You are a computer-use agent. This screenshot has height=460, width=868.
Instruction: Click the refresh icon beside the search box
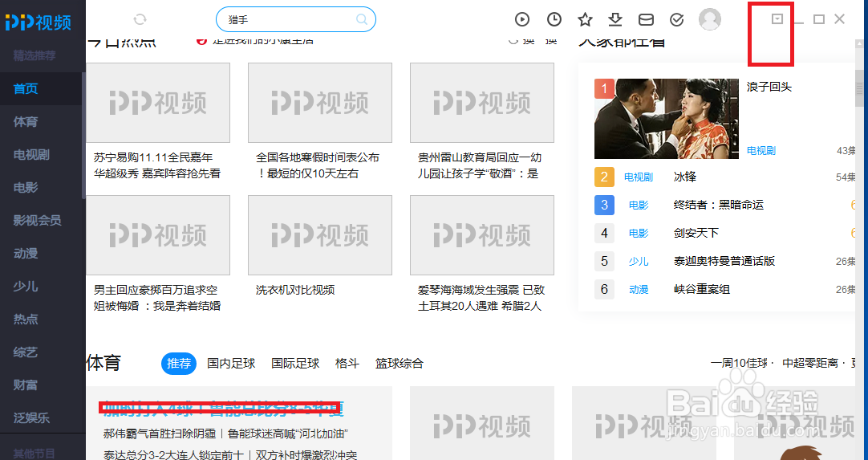140,19
